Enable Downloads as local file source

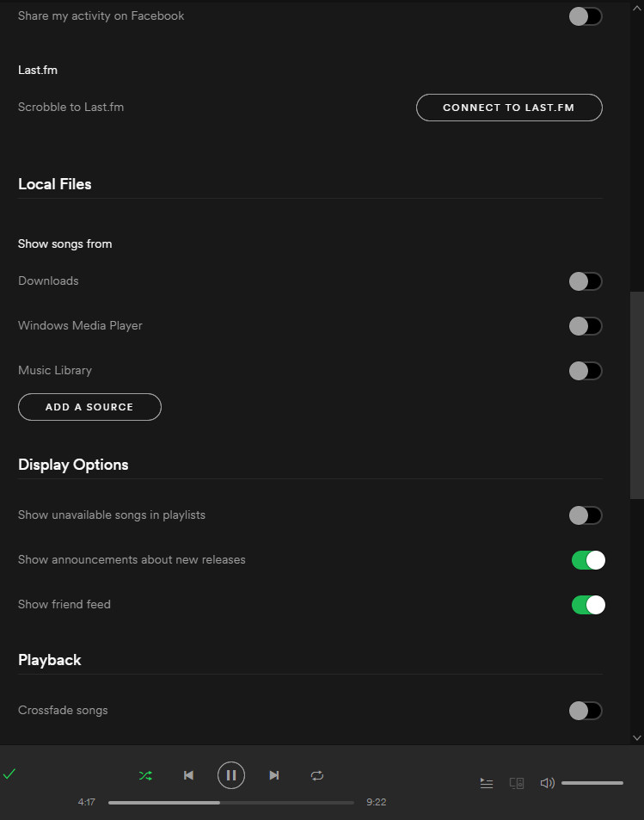pos(586,281)
